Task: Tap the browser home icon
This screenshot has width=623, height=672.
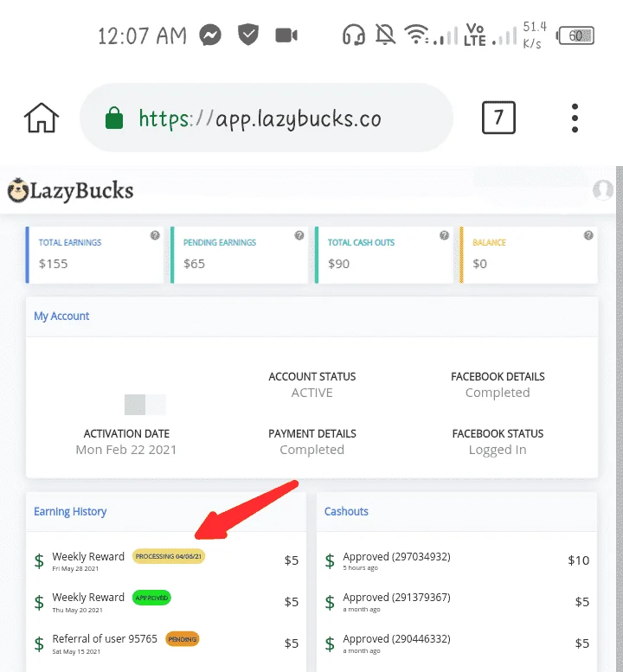Action: point(42,118)
